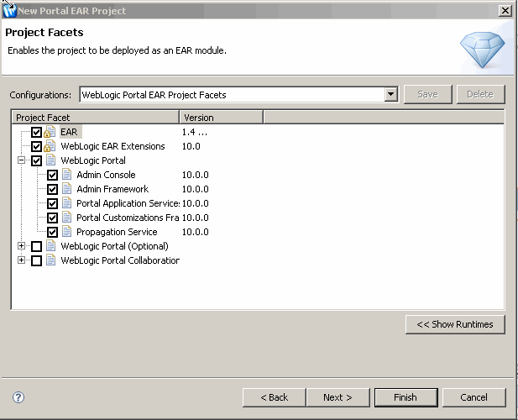The width and height of the screenshot is (518, 420).
Task: Go to previous page with Back button
Action: [274, 397]
